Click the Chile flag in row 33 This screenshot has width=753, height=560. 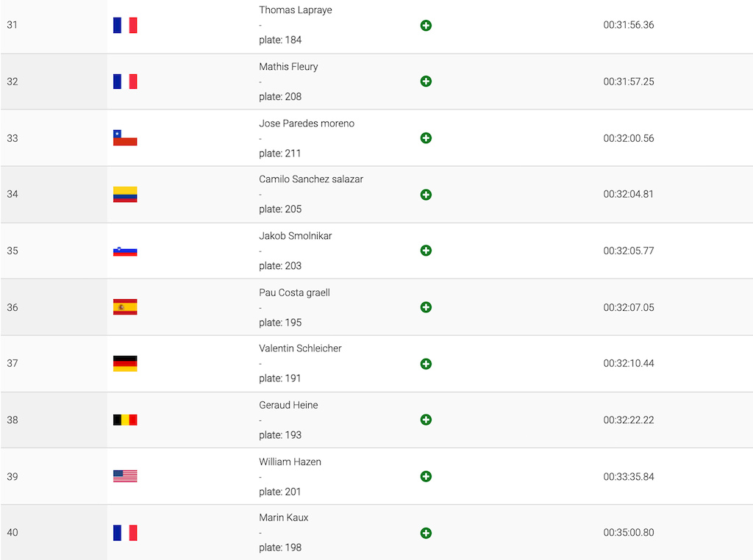[125, 137]
